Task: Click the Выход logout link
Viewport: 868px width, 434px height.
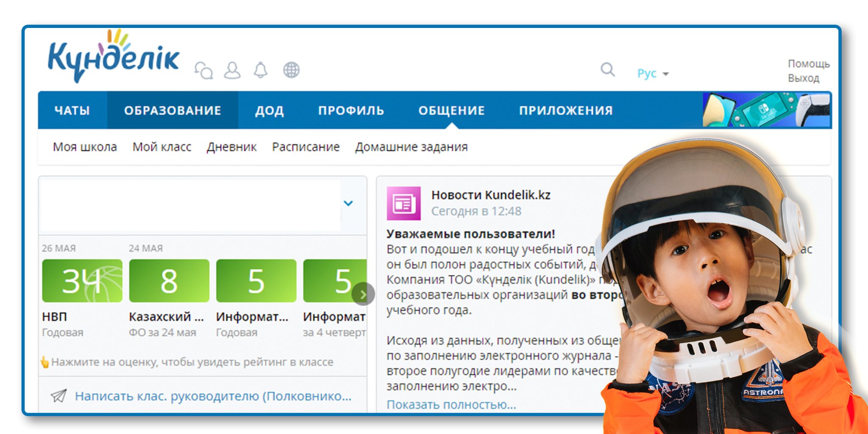Action: 803,78
